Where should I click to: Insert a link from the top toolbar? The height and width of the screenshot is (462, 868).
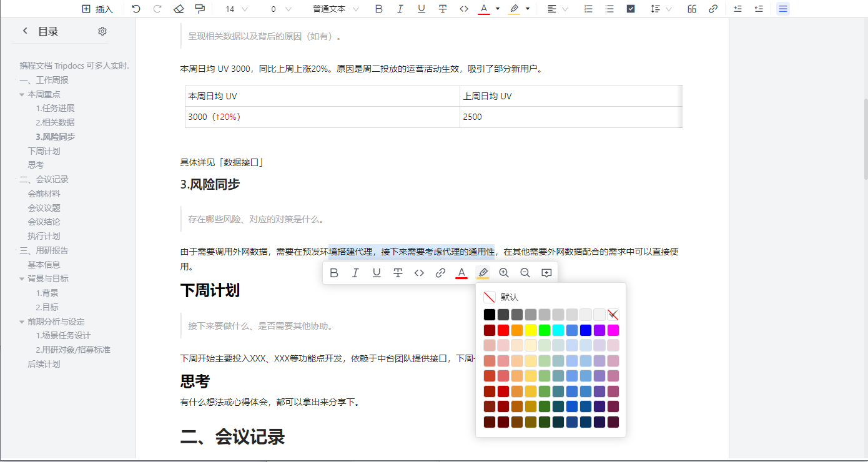tap(713, 9)
